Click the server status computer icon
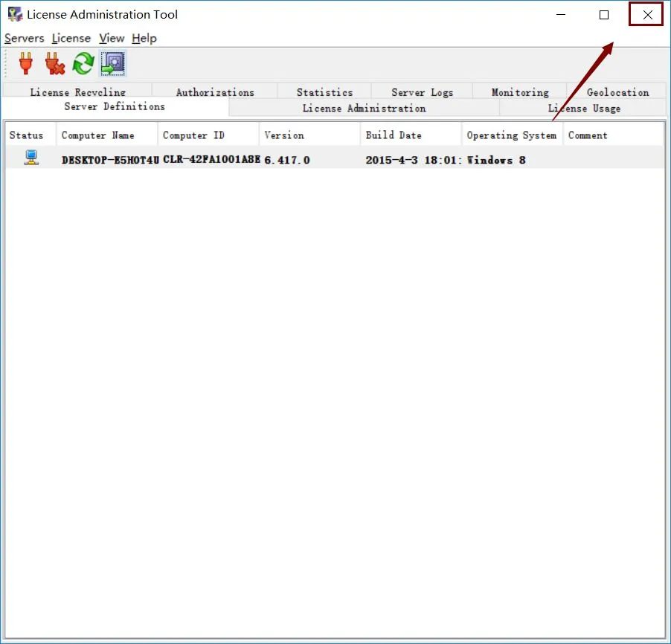Image resolution: width=671 pixels, height=644 pixels. point(31,158)
